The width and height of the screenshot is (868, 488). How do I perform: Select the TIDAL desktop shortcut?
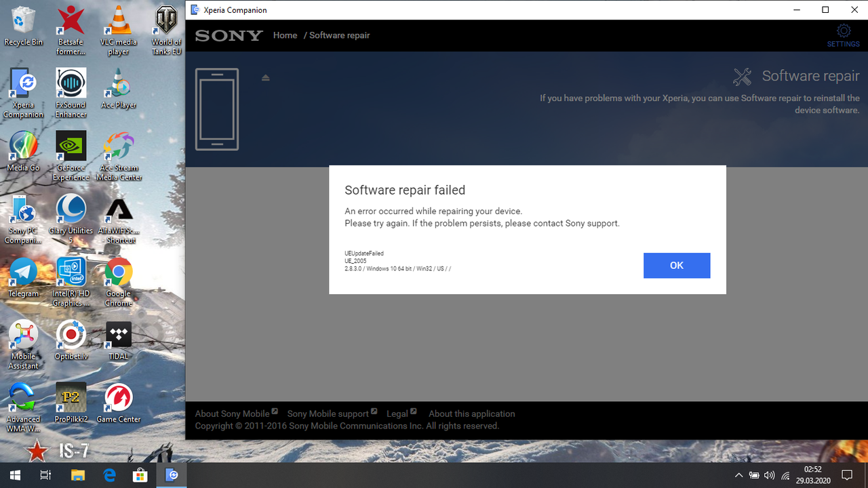coord(119,341)
